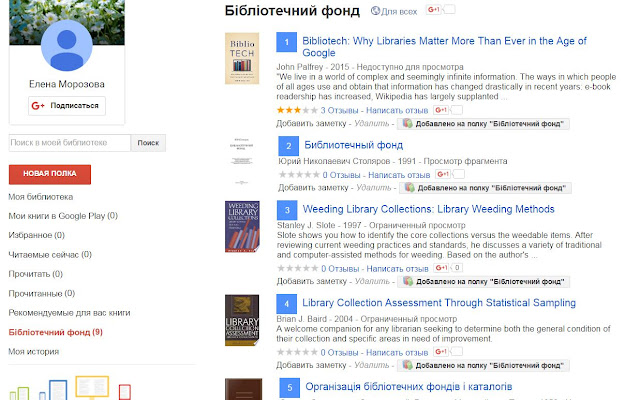
Task: Open the 'Избранное (0)' shelf
Action: [37, 235]
